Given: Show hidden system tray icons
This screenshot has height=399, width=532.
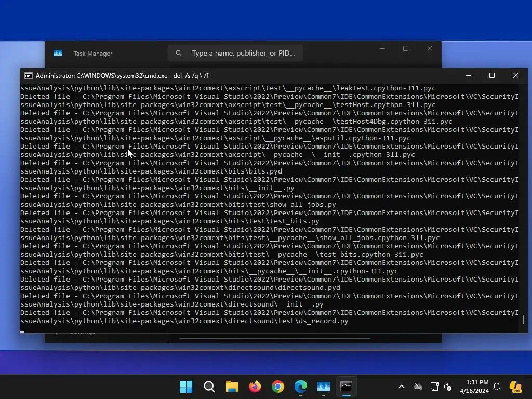Looking at the screenshot, I should (402, 387).
